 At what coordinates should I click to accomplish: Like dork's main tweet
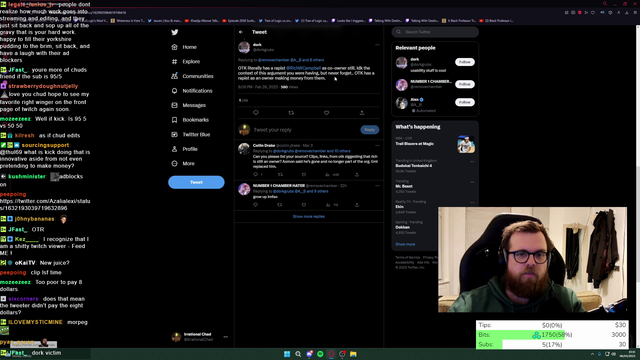pos(327,113)
